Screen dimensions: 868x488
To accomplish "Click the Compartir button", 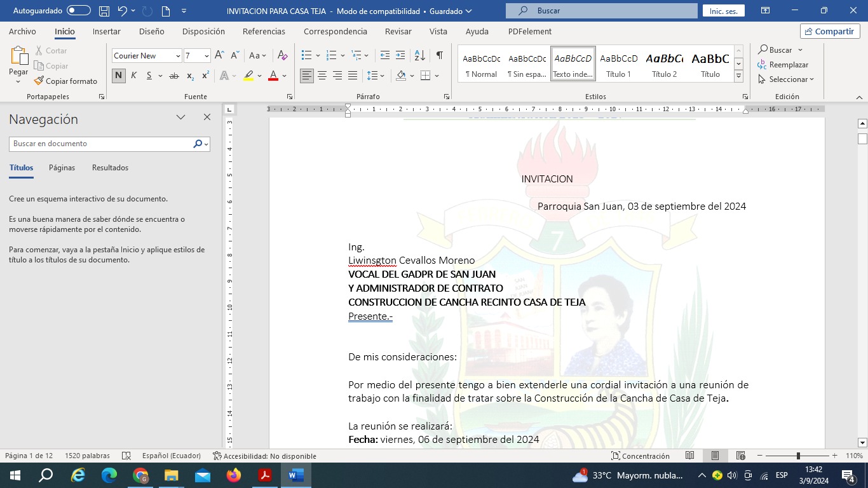I will click(x=829, y=31).
